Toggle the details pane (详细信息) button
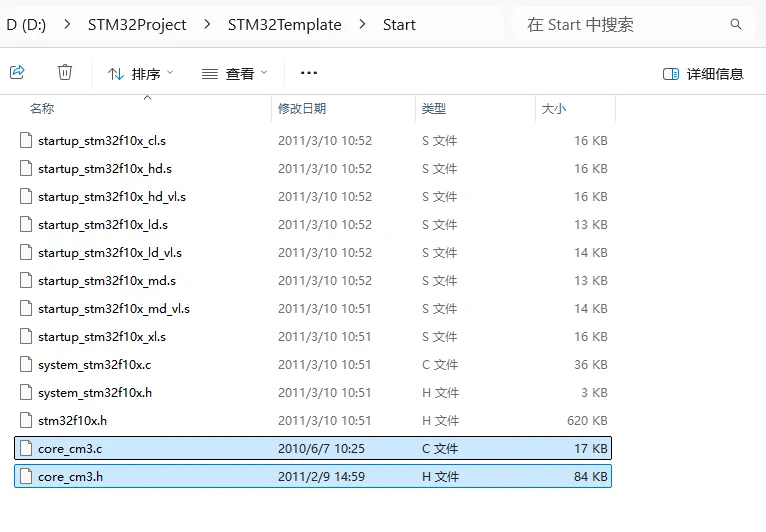Screen dimensions: 766x532 pyautogui.click(x=703, y=74)
